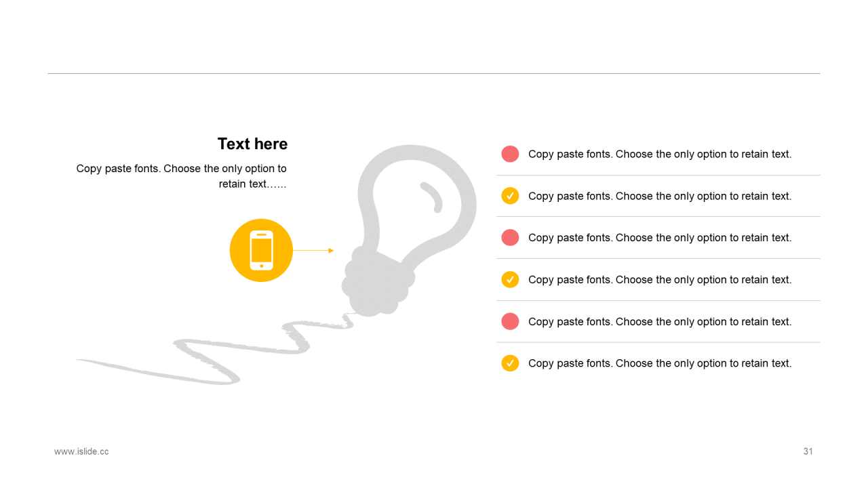Image resolution: width=868 pixels, height=488 pixels.
Task: Click the second yellow checkmark circle
Action: (x=510, y=279)
